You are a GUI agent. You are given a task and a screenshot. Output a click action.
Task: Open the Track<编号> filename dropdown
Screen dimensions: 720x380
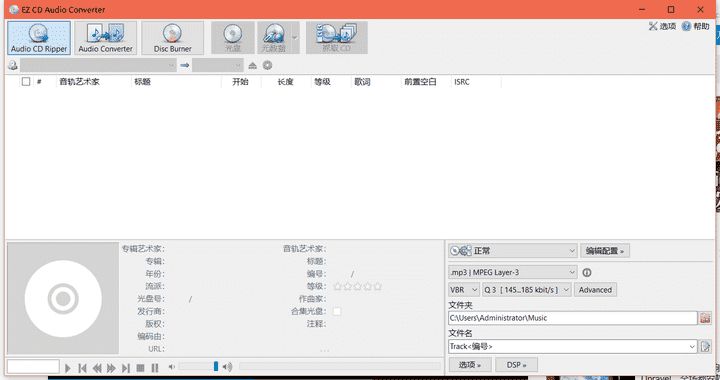573,346
